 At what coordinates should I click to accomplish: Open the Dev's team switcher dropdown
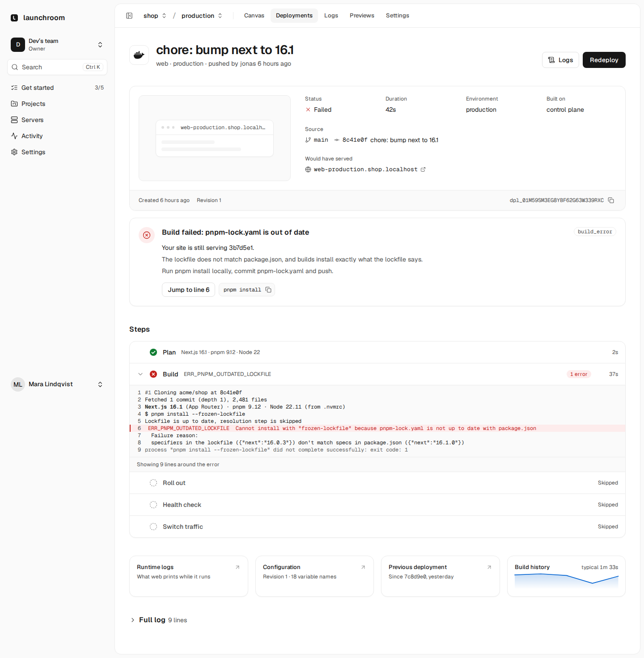tap(57, 45)
